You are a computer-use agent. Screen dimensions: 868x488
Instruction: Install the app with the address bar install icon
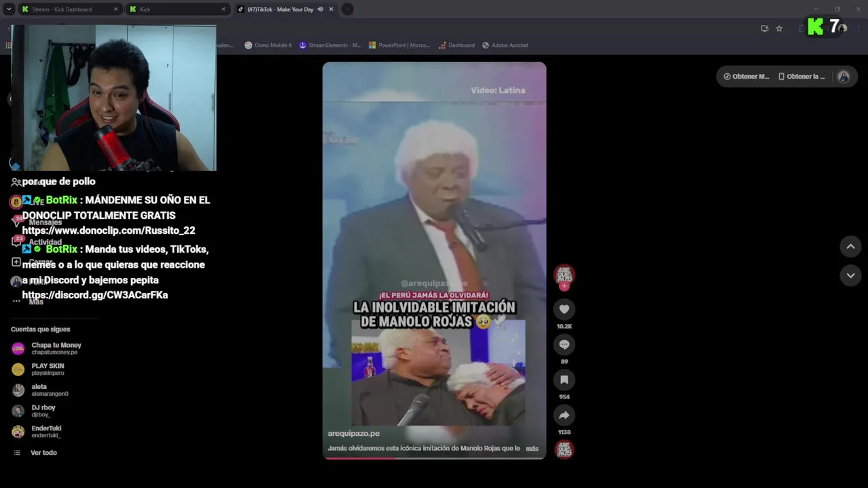point(764,28)
